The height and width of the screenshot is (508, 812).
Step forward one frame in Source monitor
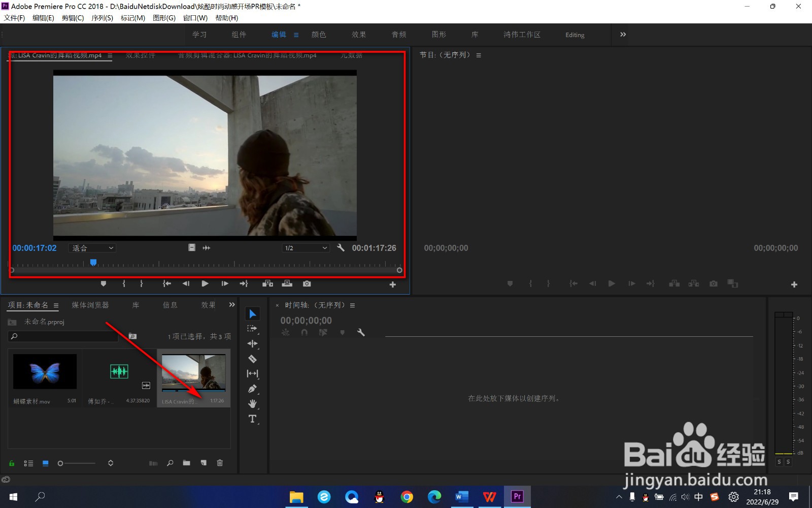[x=225, y=283]
